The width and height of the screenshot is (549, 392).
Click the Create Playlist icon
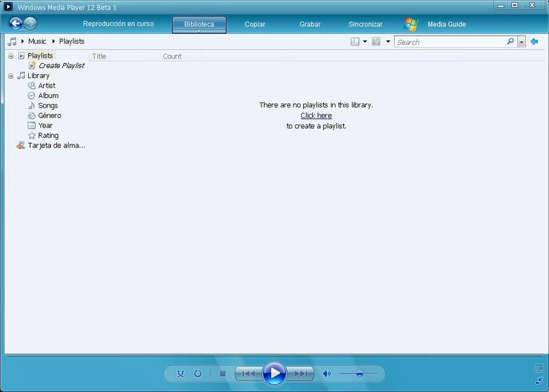[x=32, y=65]
